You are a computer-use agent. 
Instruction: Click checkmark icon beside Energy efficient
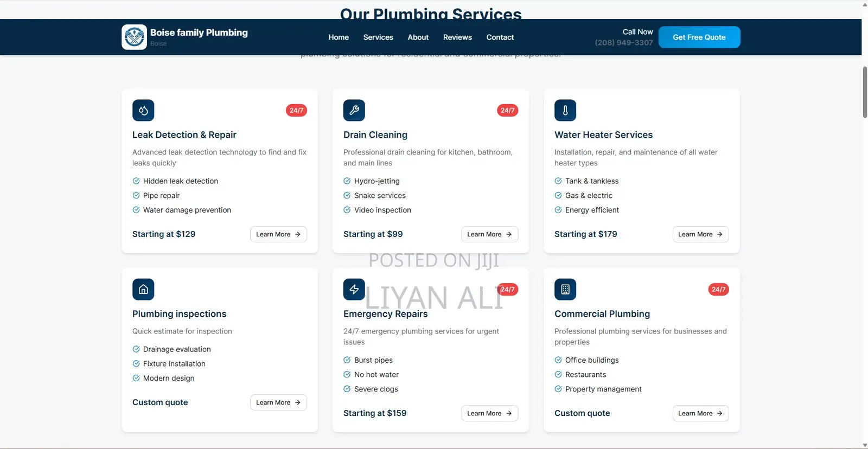click(x=558, y=210)
